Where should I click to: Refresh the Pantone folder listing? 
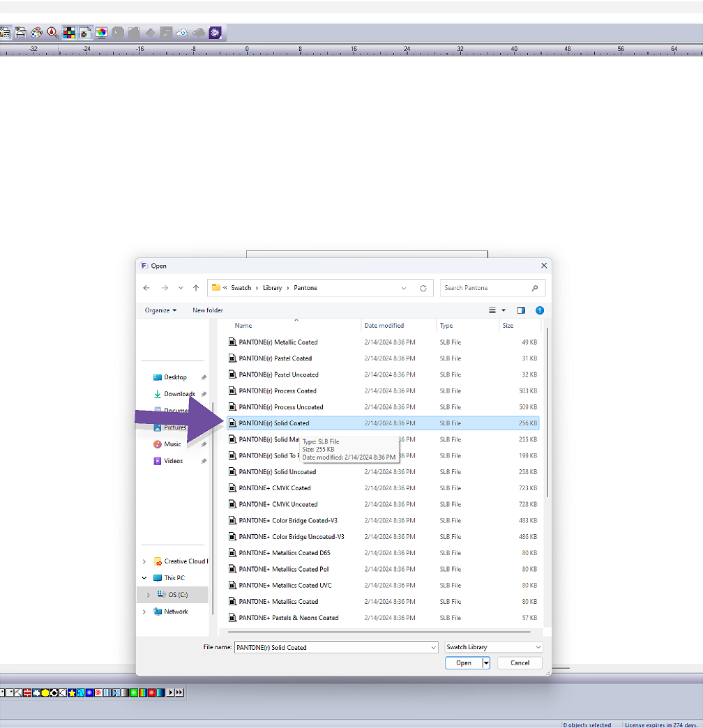coord(423,288)
